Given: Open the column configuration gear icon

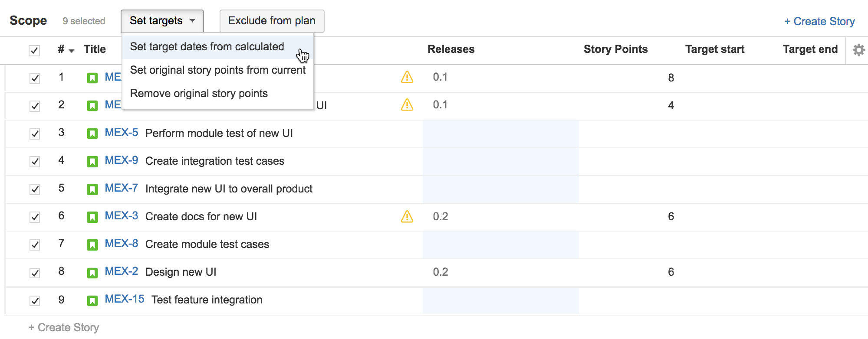Looking at the screenshot, I should [858, 50].
